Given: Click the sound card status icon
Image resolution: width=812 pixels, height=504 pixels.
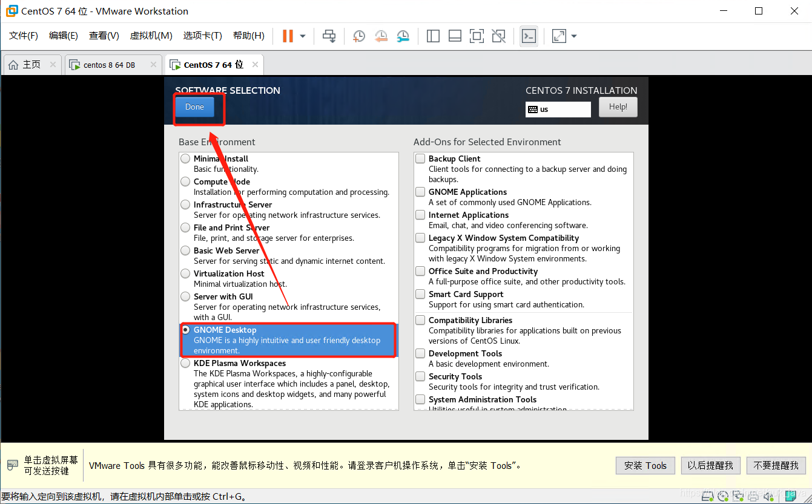Looking at the screenshot, I should tap(768, 497).
